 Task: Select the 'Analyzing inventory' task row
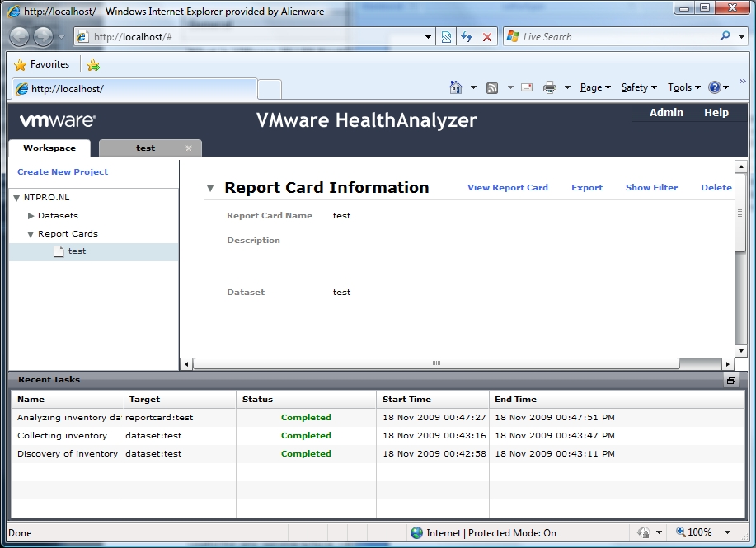click(x=378, y=417)
